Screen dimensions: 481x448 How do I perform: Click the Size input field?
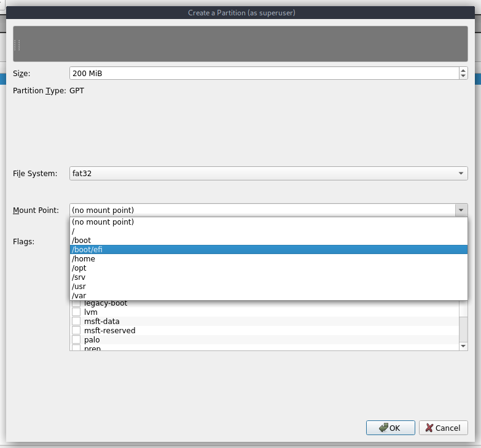[x=263, y=74]
